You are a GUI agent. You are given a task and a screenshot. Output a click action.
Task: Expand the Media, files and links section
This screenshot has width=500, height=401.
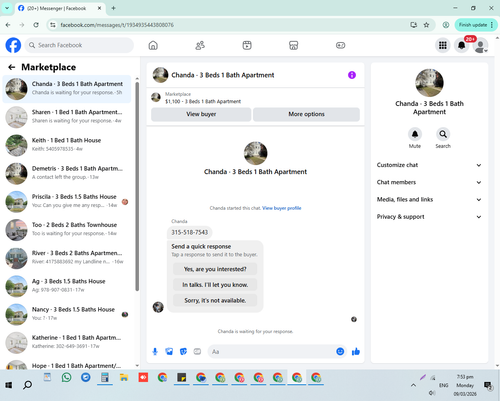click(429, 200)
